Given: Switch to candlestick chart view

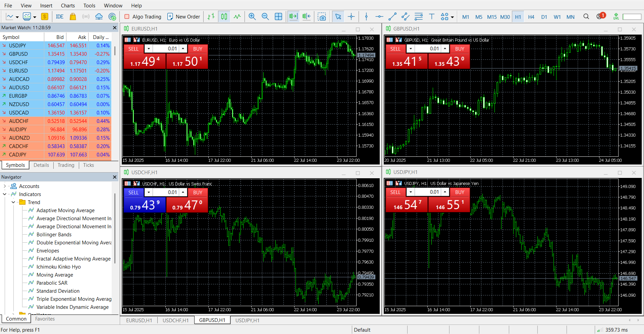Looking at the screenshot, I should [224, 16].
